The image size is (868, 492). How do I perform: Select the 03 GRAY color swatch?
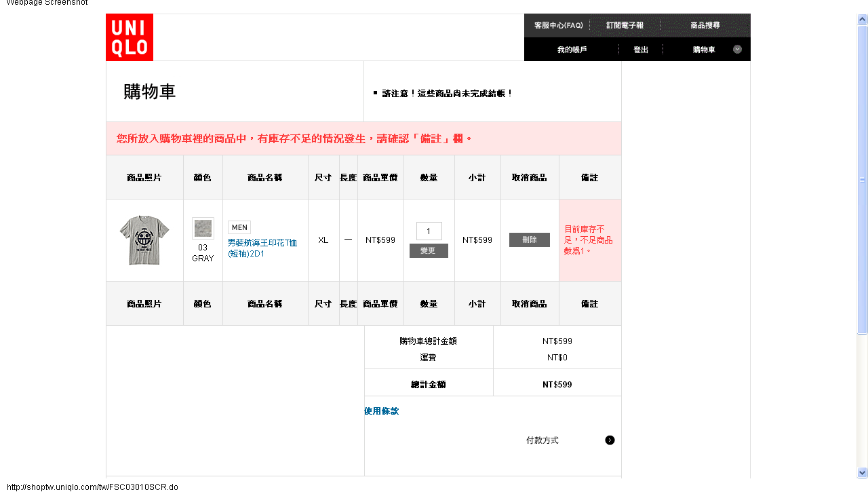click(203, 229)
